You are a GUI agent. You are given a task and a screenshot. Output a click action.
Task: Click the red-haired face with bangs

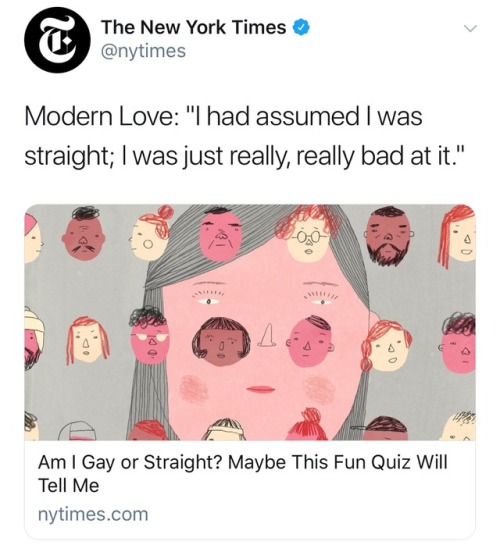coord(88,341)
